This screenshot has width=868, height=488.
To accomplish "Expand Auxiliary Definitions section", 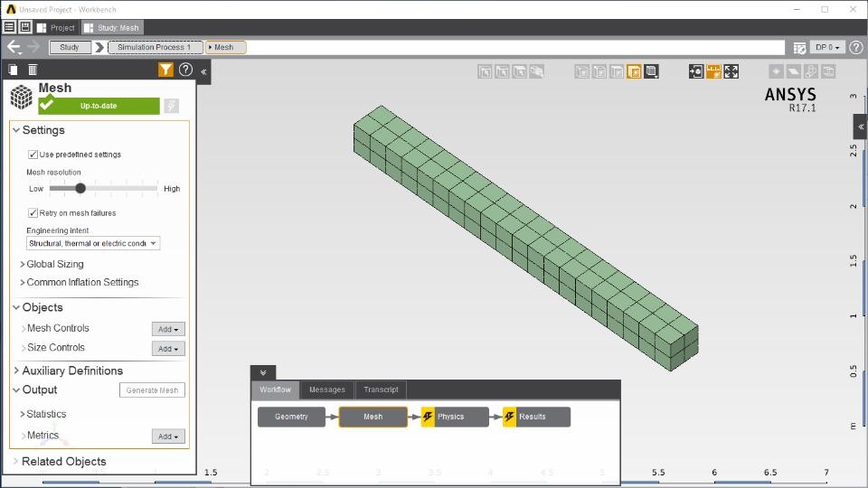I will coord(16,371).
